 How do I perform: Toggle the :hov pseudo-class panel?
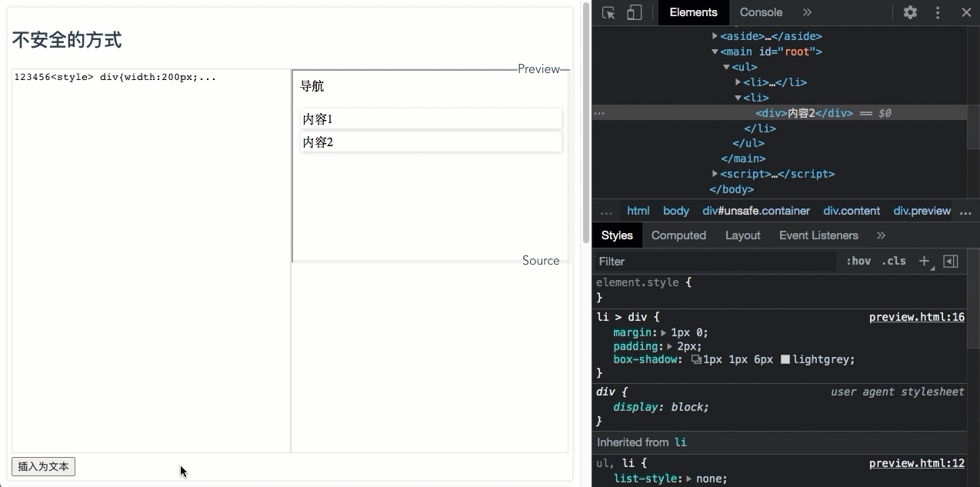coord(858,261)
